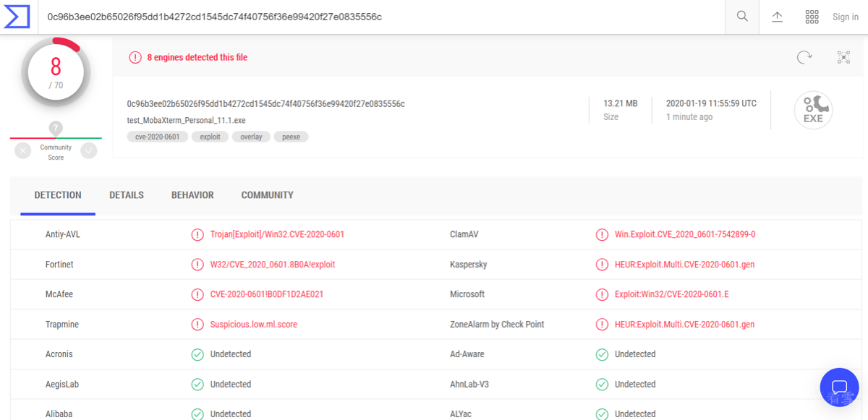Click the community score question marker
868x420 pixels.
click(56, 128)
